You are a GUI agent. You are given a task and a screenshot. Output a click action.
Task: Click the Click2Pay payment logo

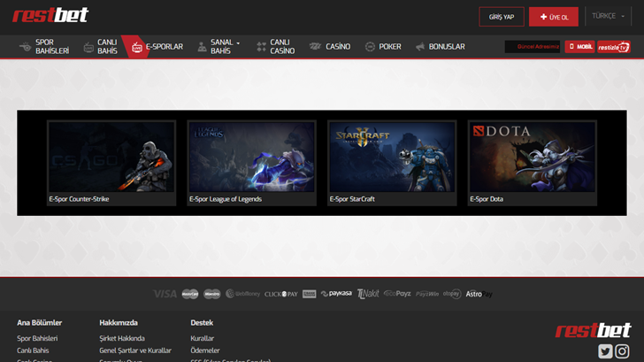coord(281,294)
